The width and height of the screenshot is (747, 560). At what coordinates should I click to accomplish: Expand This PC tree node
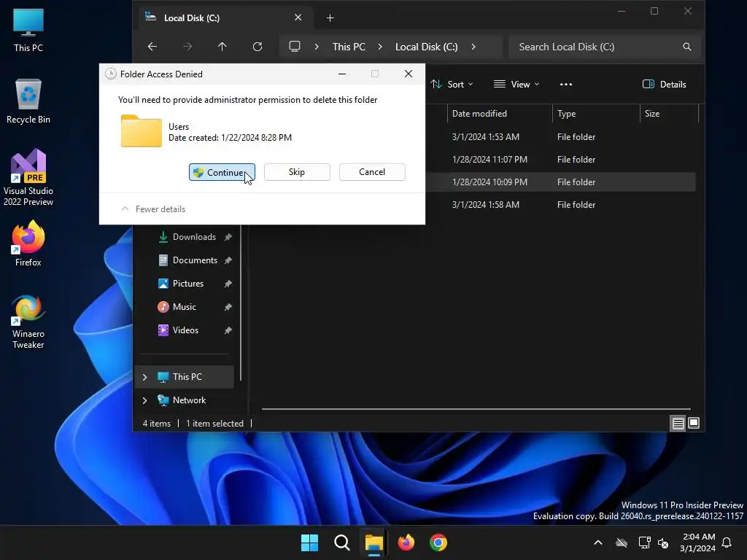click(x=145, y=377)
